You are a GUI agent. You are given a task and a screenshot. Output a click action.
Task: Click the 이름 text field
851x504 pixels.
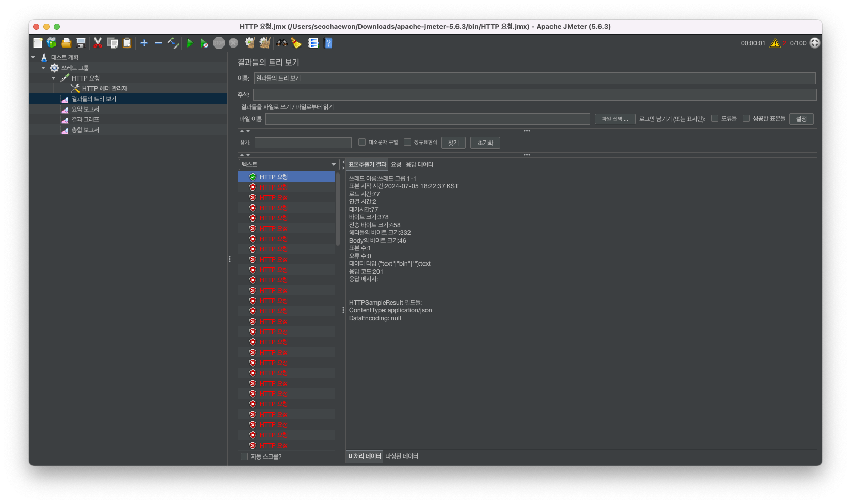click(x=534, y=78)
